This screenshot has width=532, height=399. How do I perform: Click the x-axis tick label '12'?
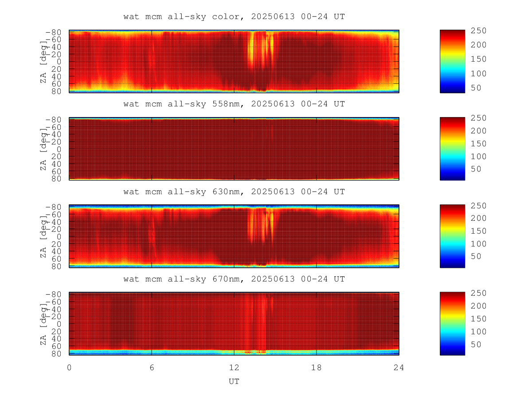click(234, 367)
